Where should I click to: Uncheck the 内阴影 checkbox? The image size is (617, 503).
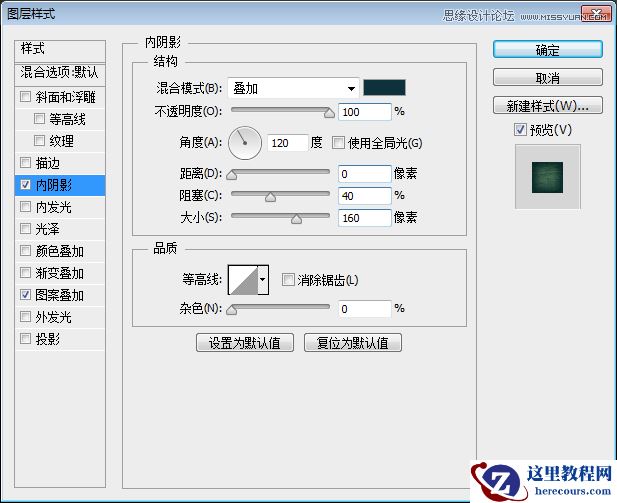point(25,184)
